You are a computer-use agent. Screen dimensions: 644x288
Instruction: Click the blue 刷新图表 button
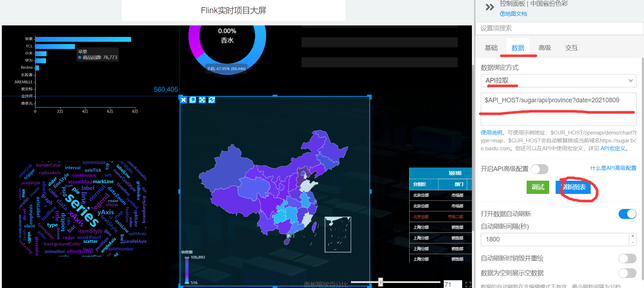tap(573, 187)
